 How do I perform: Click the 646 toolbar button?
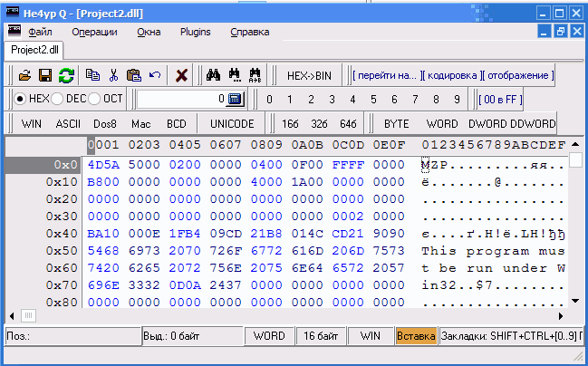click(x=348, y=124)
